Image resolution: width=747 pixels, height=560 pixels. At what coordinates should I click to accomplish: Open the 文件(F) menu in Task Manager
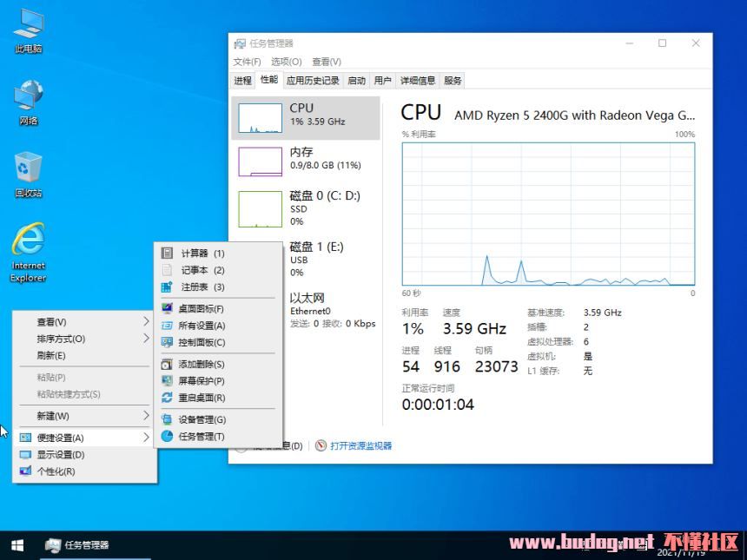(246, 61)
